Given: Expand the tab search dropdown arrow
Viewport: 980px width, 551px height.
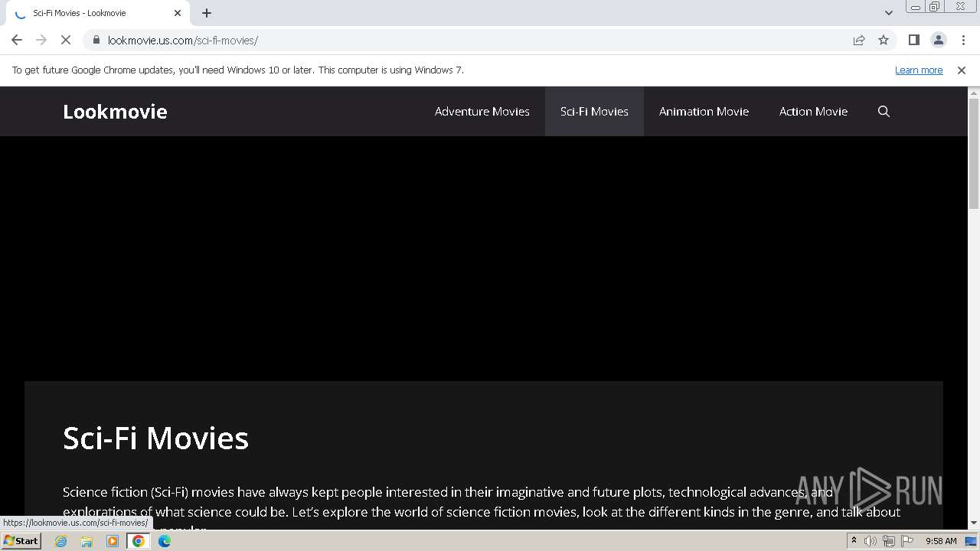Looking at the screenshot, I should click(889, 13).
